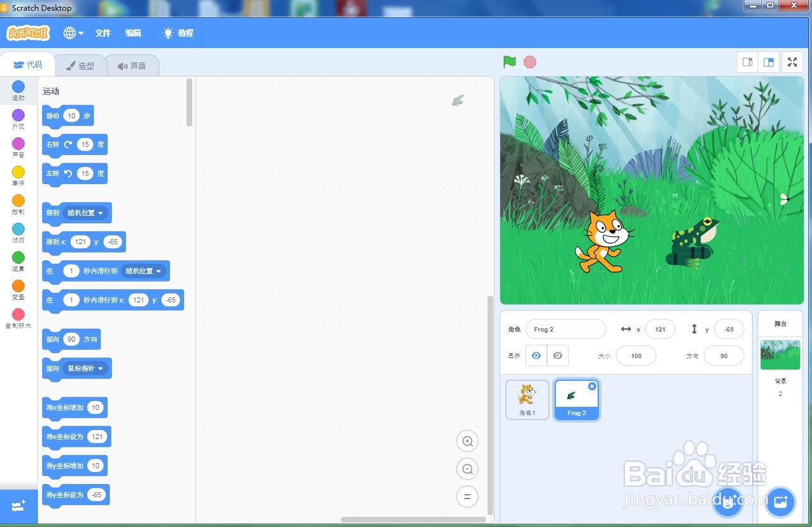This screenshot has width=812, height=527.
Task: Enter full screen stage mode
Action: tap(792, 62)
